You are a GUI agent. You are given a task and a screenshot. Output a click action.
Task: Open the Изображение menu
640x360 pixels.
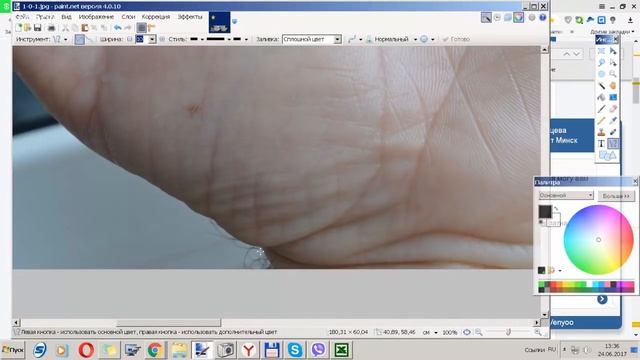96,17
